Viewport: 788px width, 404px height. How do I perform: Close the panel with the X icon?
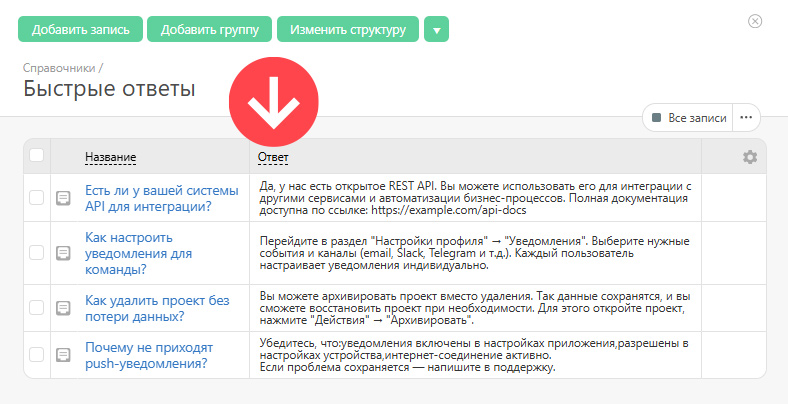click(755, 21)
